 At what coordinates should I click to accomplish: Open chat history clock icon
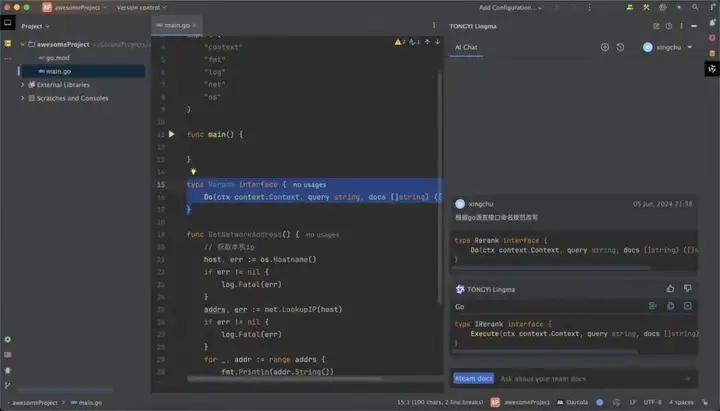(620, 47)
